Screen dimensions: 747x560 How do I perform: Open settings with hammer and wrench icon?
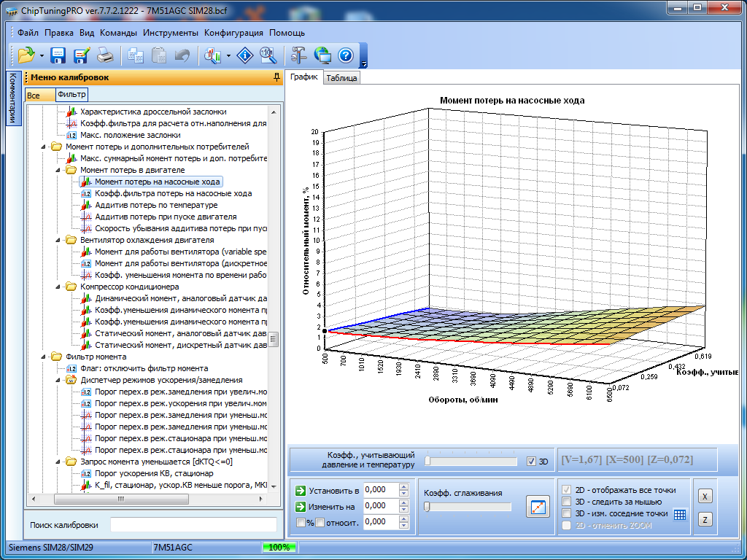click(299, 55)
